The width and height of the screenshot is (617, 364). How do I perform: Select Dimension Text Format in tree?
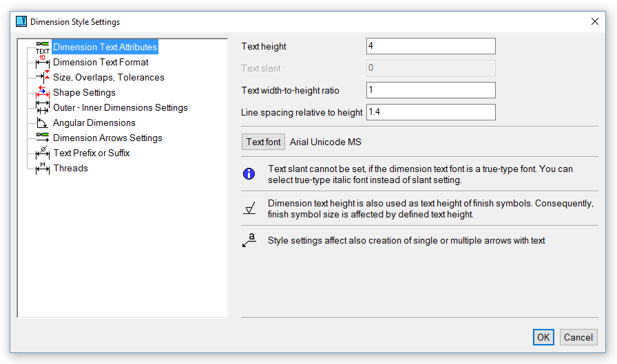(x=101, y=63)
